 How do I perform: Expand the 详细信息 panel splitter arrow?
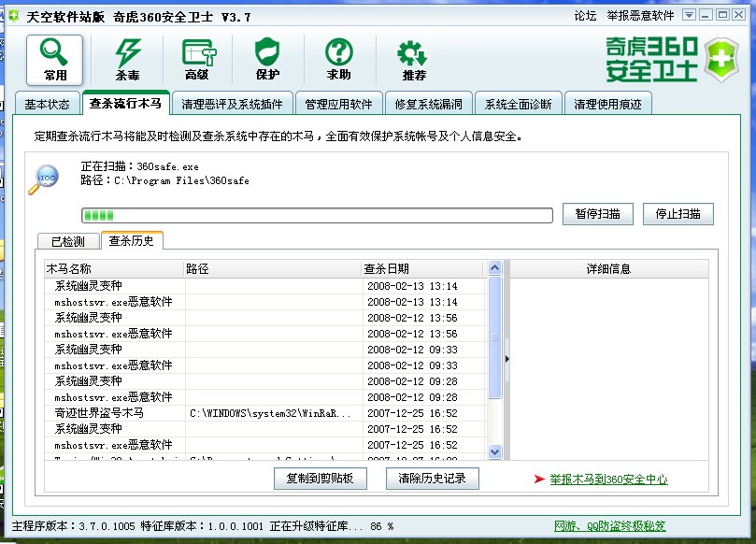pos(506,359)
